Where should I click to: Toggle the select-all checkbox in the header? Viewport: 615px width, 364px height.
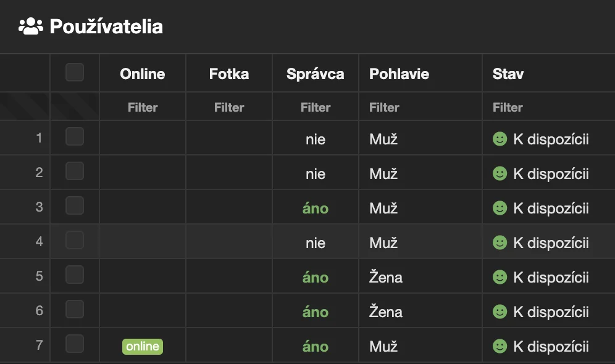pyautogui.click(x=75, y=73)
